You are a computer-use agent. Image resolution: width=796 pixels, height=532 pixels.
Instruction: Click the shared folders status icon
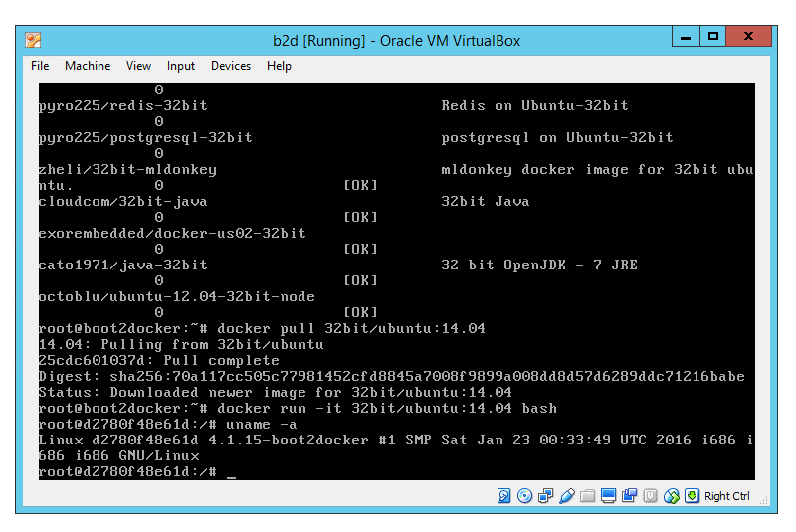click(x=587, y=495)
